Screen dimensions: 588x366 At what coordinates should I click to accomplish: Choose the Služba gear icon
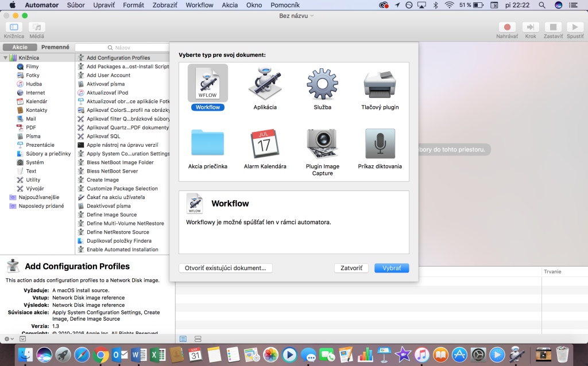(x=322, y=85)
